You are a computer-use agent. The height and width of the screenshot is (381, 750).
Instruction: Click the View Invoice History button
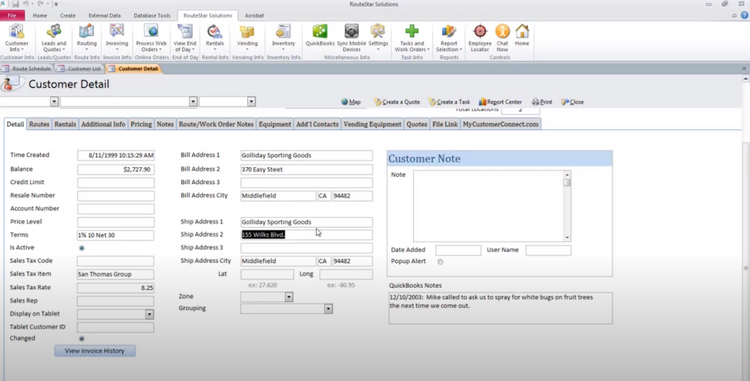tap(95, 351)
